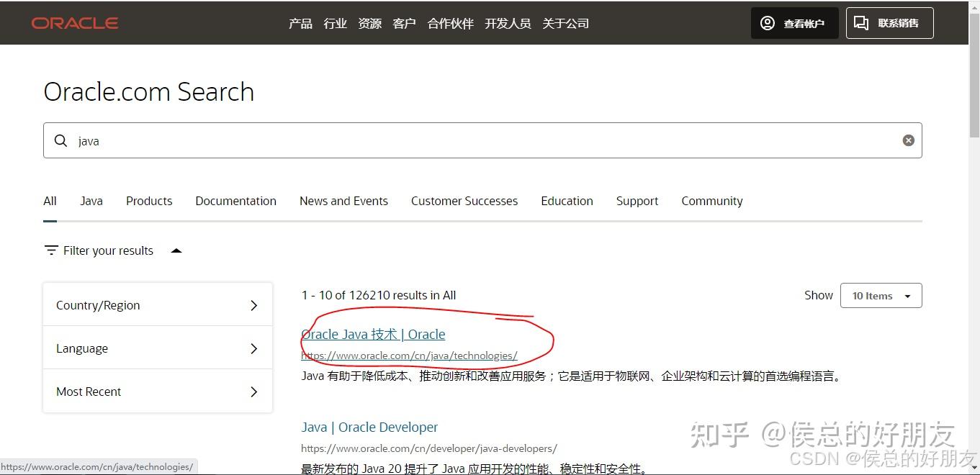Select the Java results tab
This screenshot has width=980, height=475.
pos(91,201)
